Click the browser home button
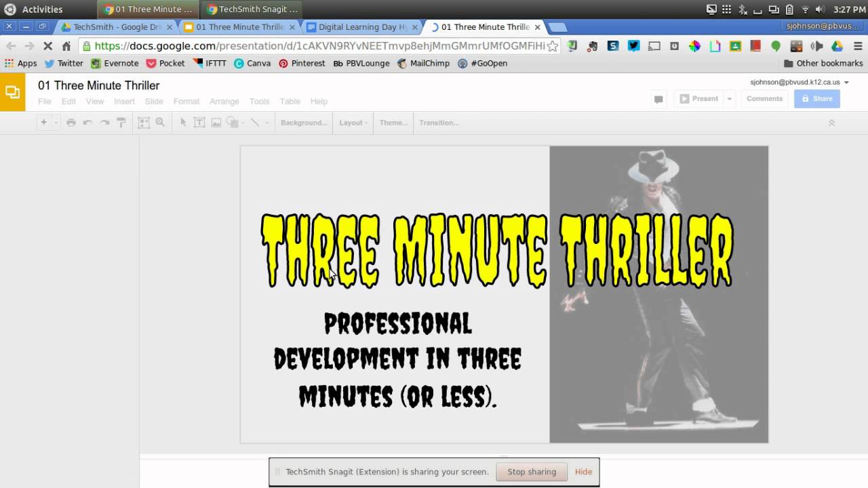Screen dimensions: 868x488 point(66,46)
